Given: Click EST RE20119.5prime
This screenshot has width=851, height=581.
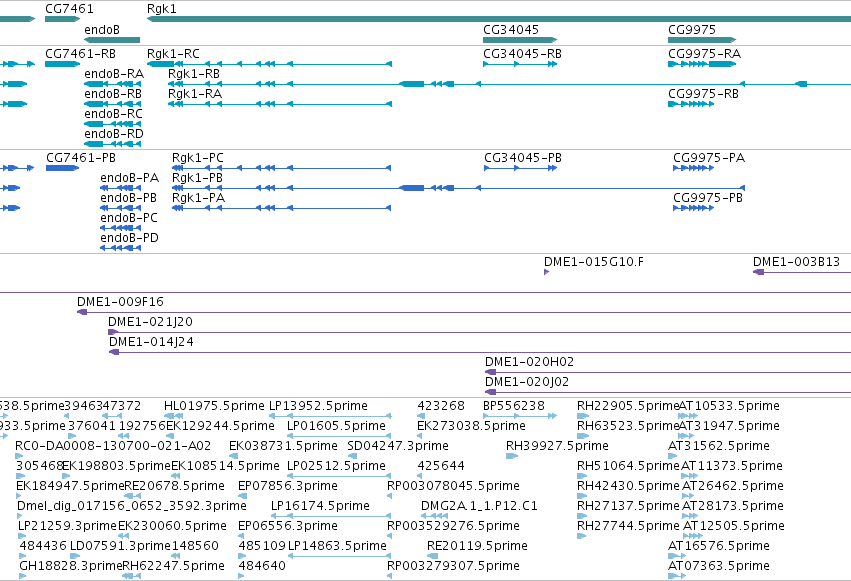Looking at the screenshot, I should [477, 547].
